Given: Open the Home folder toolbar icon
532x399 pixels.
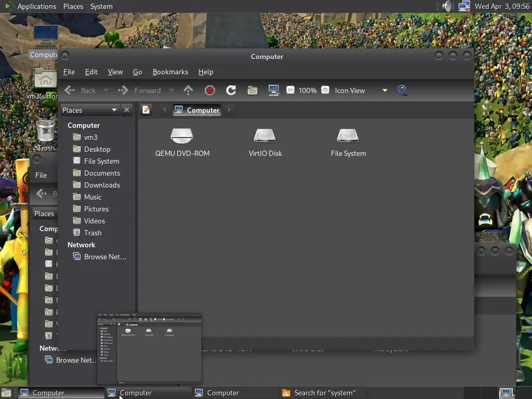Looking at the screenshot, I should pos(252,90).
